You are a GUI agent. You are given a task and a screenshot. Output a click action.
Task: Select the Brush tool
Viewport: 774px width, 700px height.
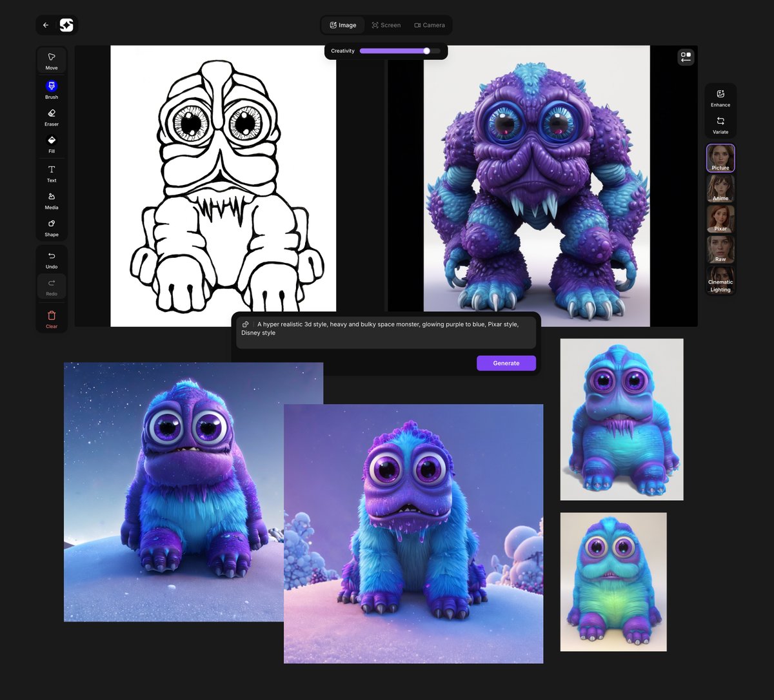(x=51, y=90)
